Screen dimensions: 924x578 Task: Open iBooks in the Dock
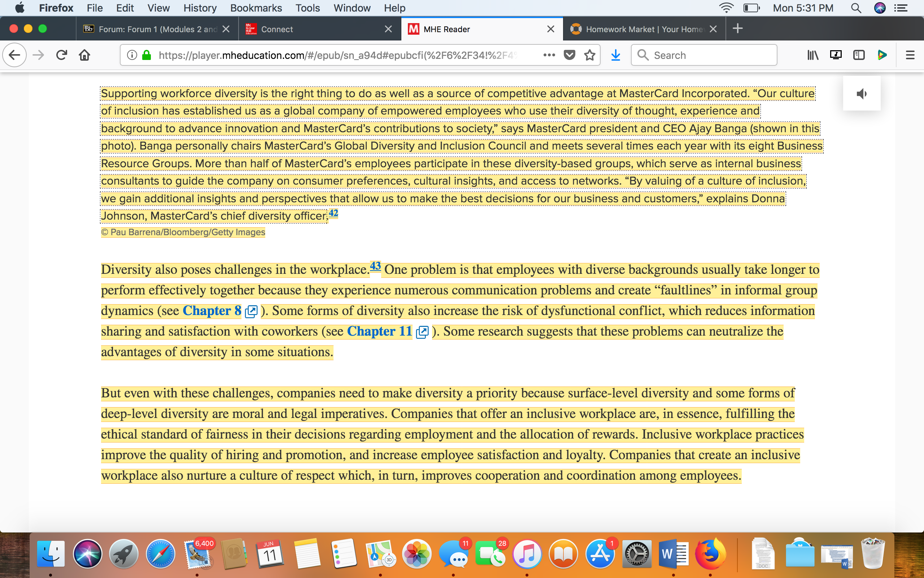coord(563,553)
